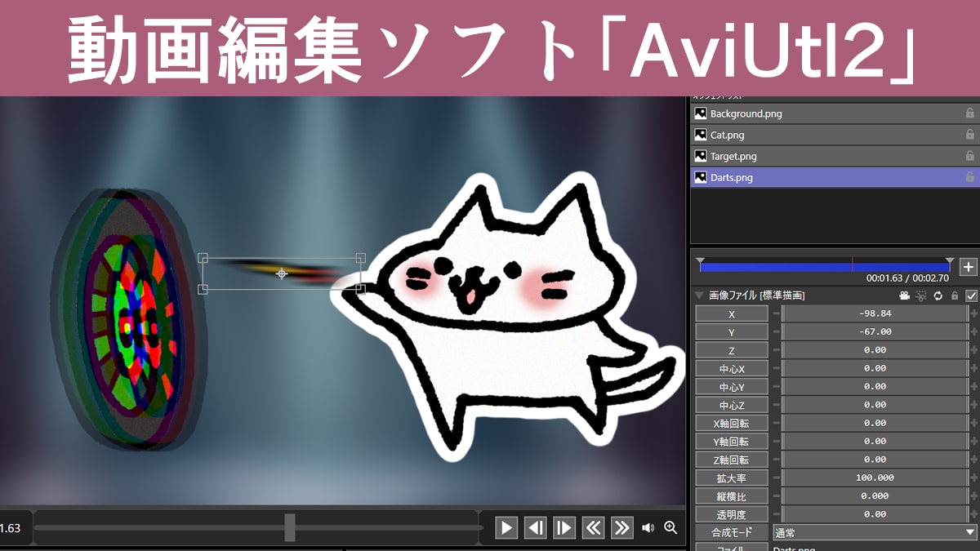Click the preview seek slider thumb

(x=290, y=527)
